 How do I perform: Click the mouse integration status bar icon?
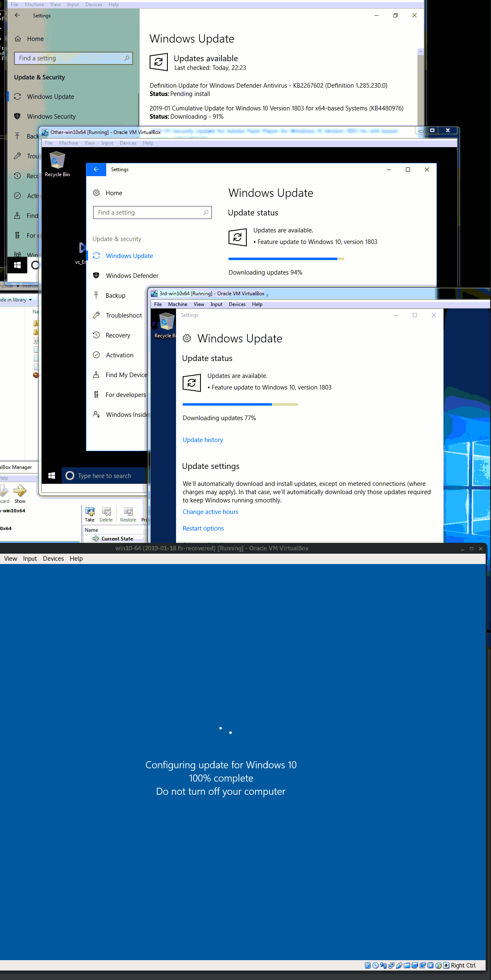coord(438,966)
